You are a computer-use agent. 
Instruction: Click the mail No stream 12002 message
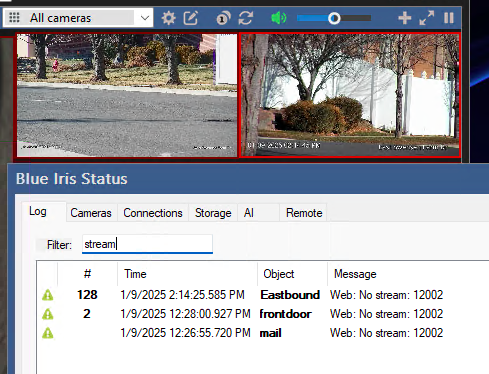386,333
